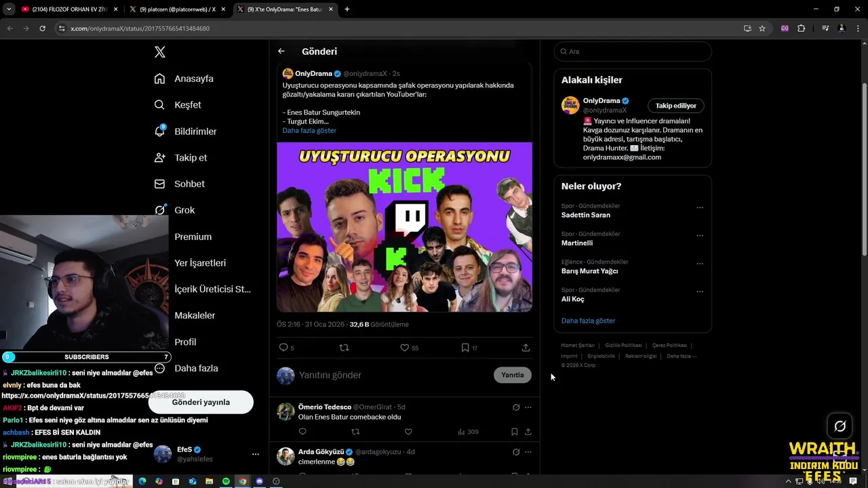Open Gizlilik Politikası footer link

point(623,345)
